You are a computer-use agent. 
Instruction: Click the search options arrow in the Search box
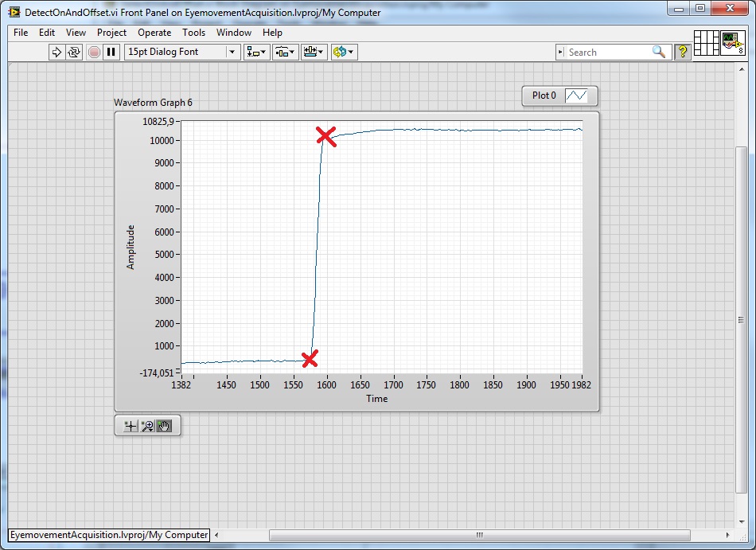pyautogui.click(x=560, y=52)
